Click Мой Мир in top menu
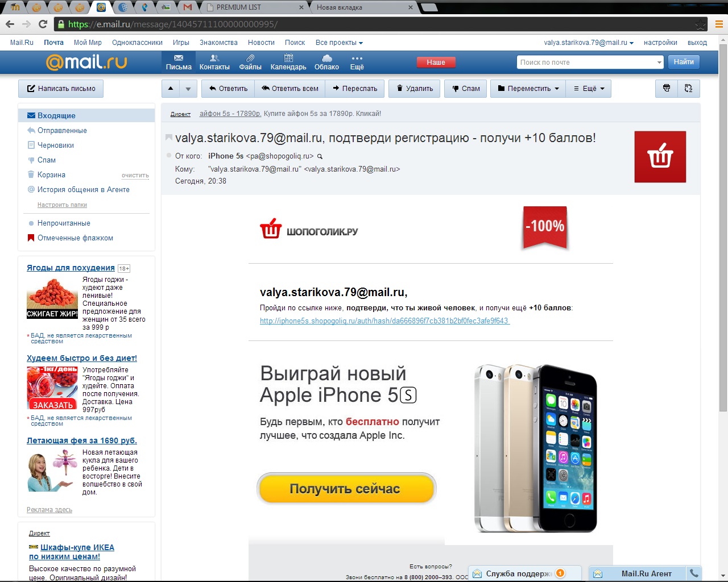Image resolution: width=728 pixels, height=582 pixels. (x=88, y=43)
